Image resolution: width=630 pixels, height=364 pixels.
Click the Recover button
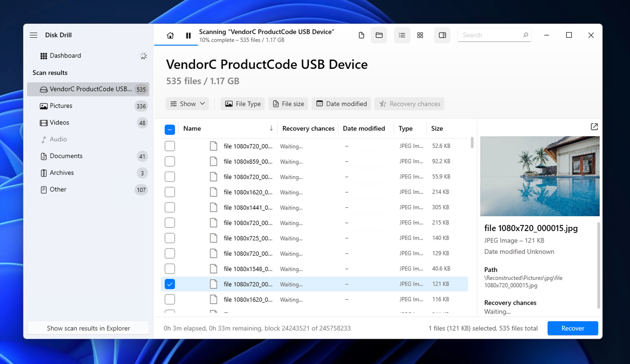tap(573, 328)
